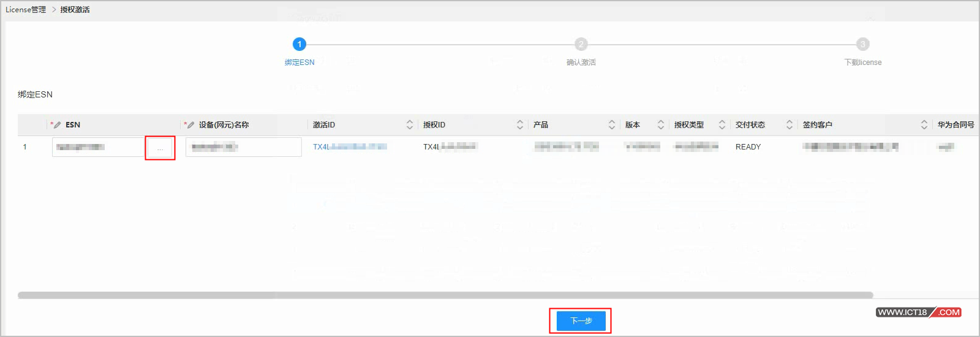Screen dimensions: 980x337
Task: Focus the ESN input field
Action: [x=98, y=147]
